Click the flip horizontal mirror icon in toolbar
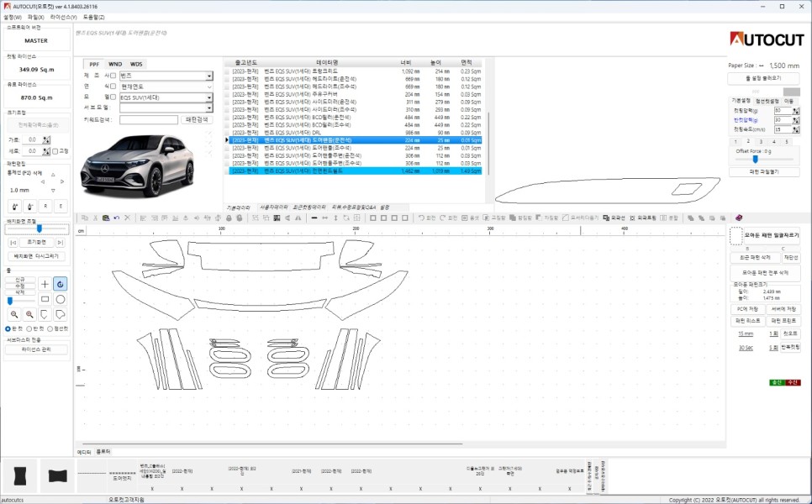This screenshot has height=504, width=812. (298, 218)
